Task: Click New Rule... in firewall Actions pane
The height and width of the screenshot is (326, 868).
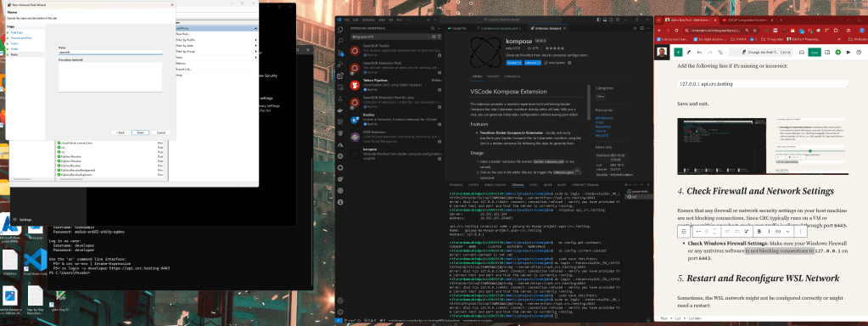Action: point(184,34)
